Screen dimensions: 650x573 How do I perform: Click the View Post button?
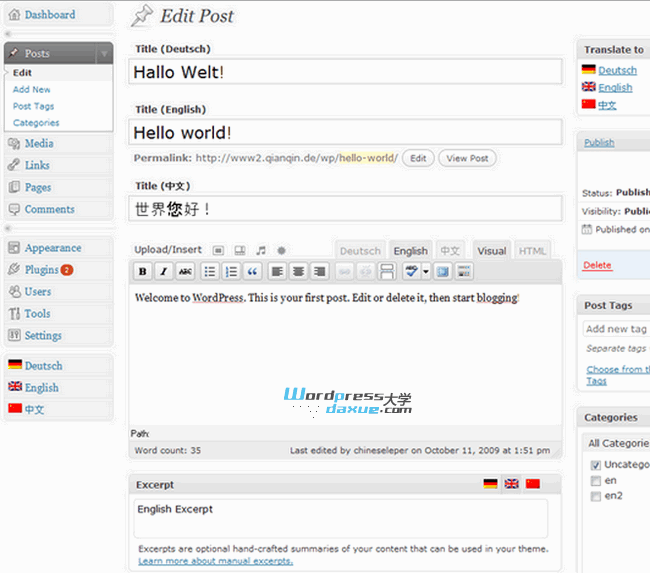[x=467, y=158]
